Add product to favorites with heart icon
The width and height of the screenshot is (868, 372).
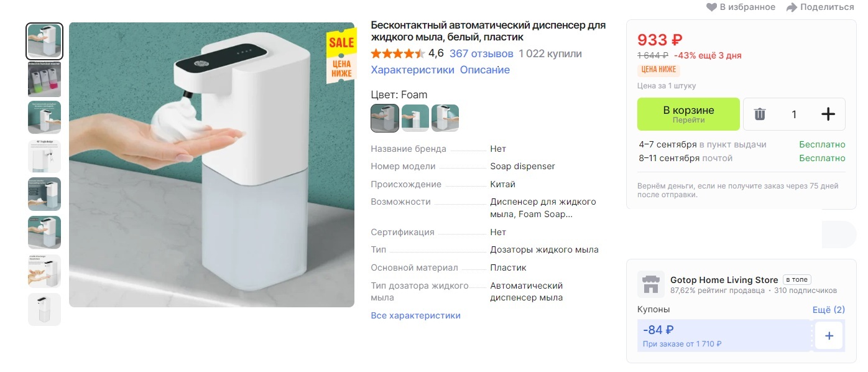(x=712, y=7)
